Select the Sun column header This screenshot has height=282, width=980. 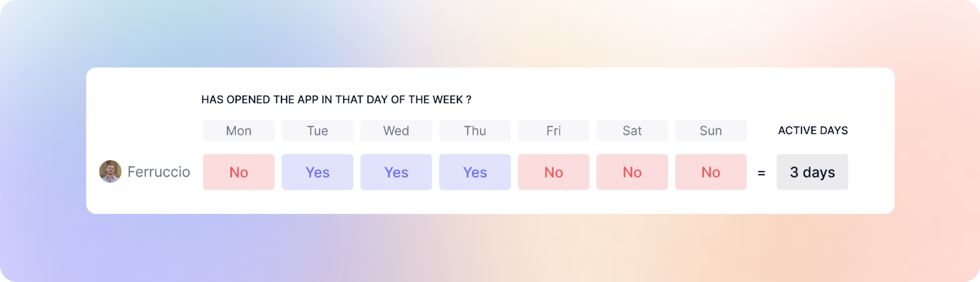tap(711, 131)
